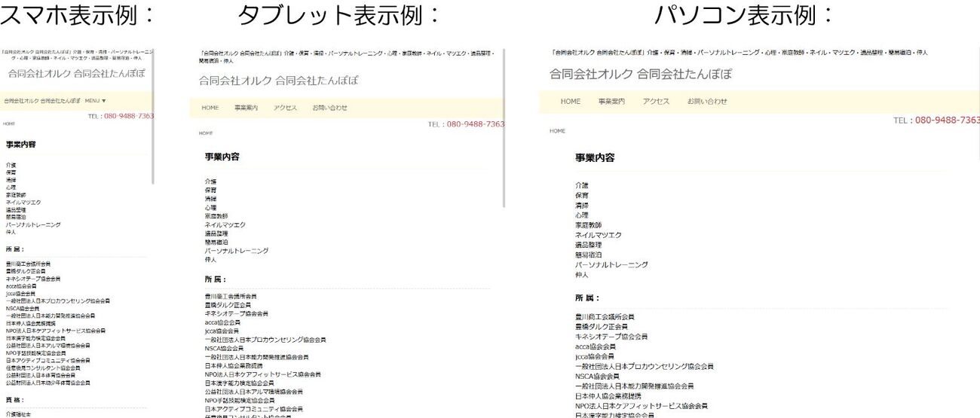Click the HOME breadcrumb in tablet preview
This screenshot has width=980, height=418.
[206, 133]
